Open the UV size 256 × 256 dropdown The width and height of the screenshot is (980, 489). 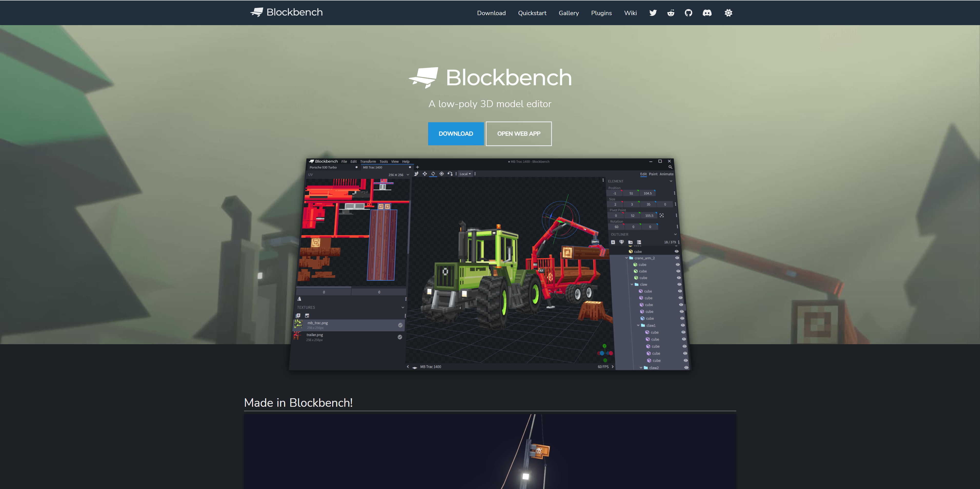tap(399, 175)
